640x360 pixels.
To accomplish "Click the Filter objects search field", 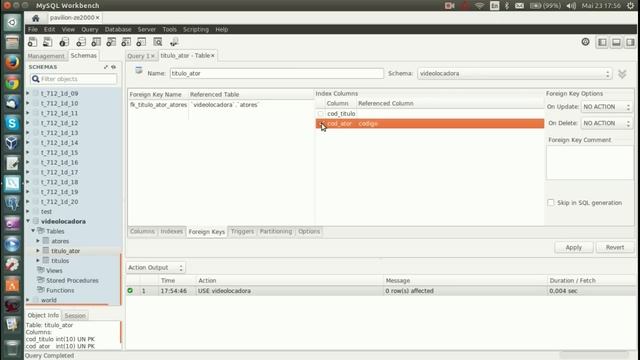I will click(x=73, y=79).
